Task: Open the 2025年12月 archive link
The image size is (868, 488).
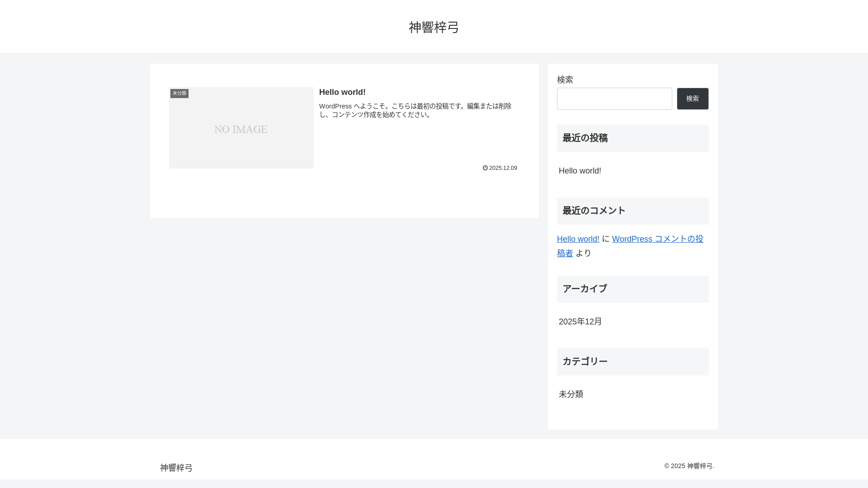Action: click(580, 322)
